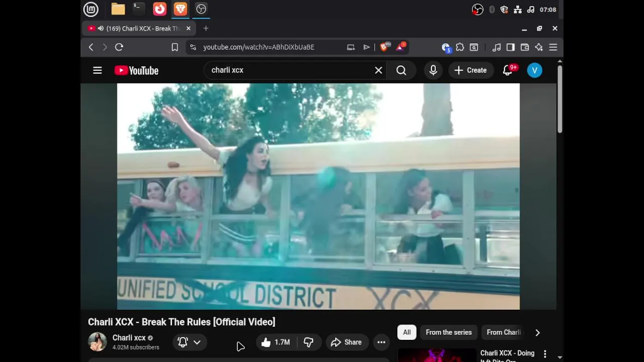Click the youtube.com URL address field
Viewport: 644px width, 362px height.
click(x=259, y=47)
